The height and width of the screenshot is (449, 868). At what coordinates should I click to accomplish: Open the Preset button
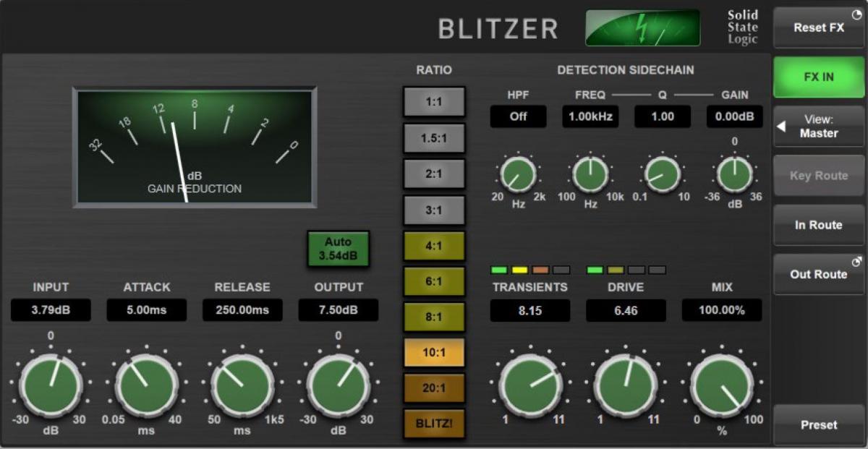(818, 424)
